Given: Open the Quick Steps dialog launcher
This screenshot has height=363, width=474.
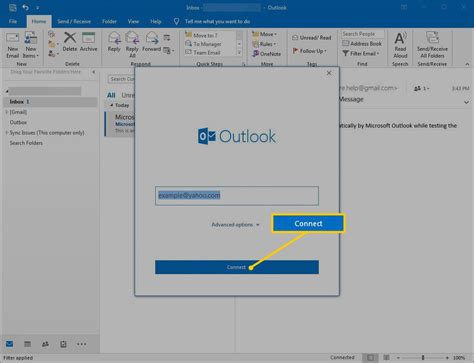Looking at the screenshot, I should coord(243,64).
